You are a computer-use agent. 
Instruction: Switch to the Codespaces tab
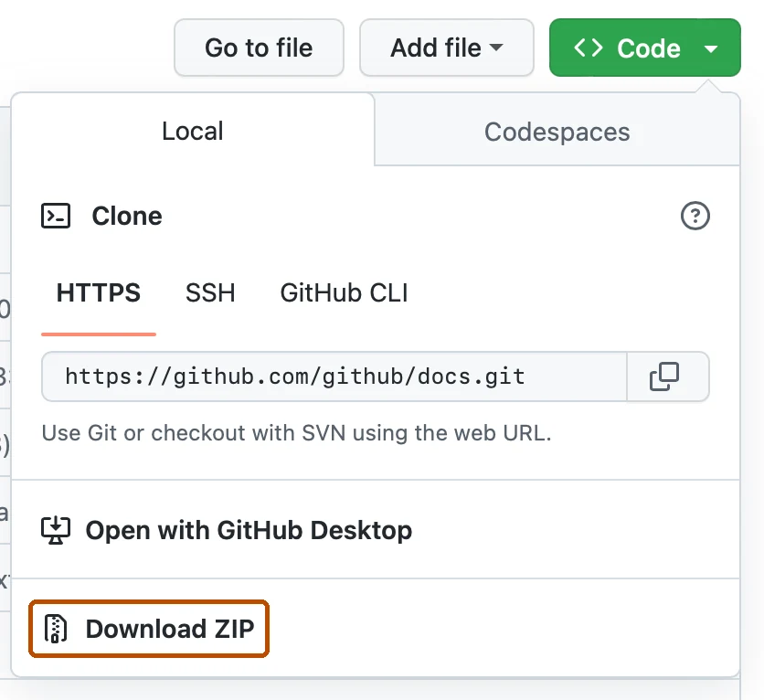tap(557, 132)
